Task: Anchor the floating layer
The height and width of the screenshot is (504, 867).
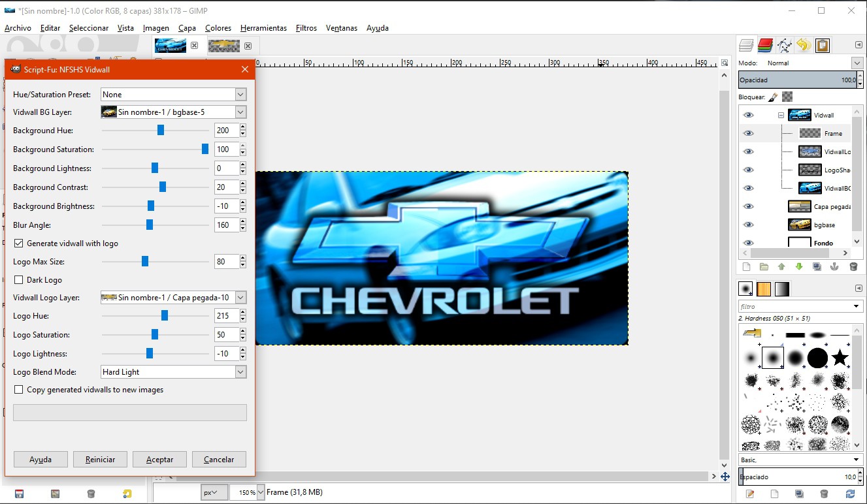Action: click(834, 266)
